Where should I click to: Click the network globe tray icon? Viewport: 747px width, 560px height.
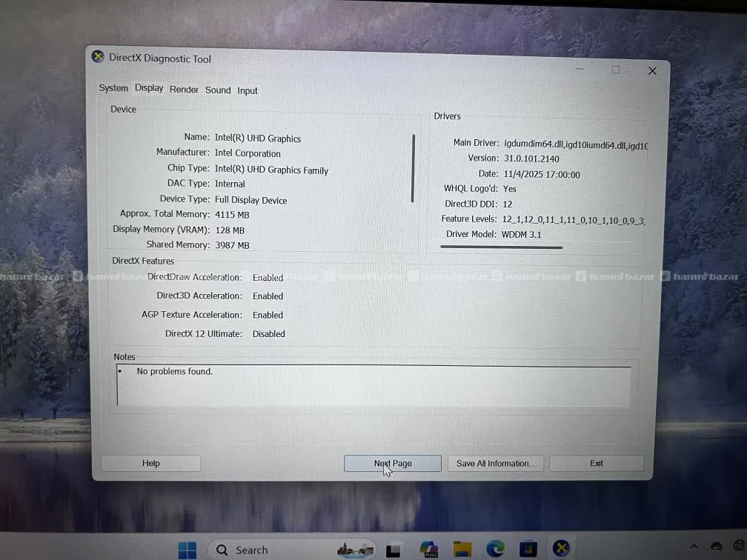(740, 546)
